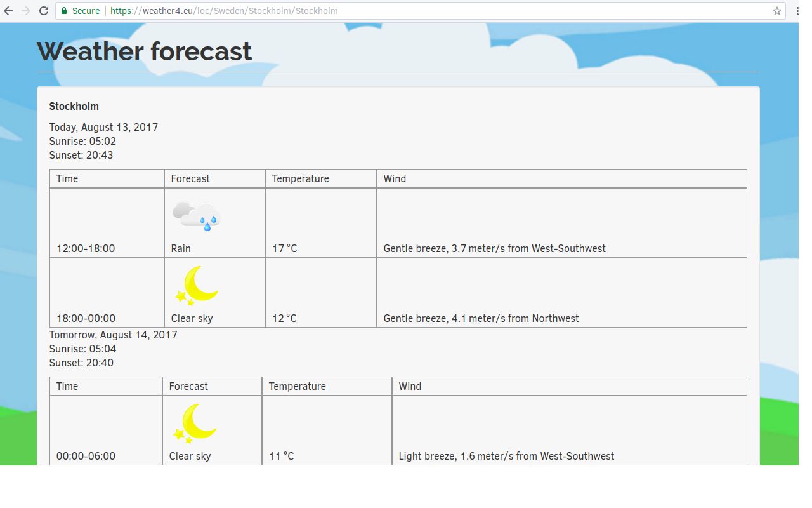Click the 'Secure' label next to the padlock
The image size is (812, 508).
85,11
